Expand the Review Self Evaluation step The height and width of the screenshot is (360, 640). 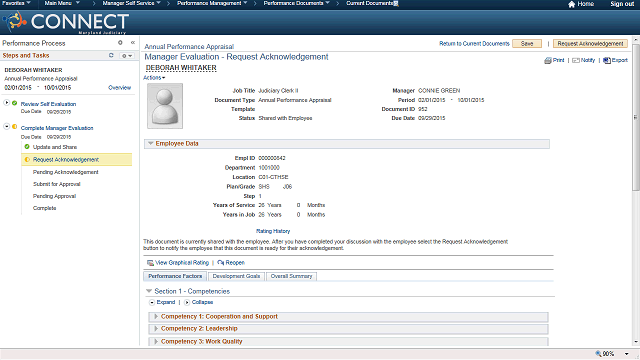(x=7, y=102)
